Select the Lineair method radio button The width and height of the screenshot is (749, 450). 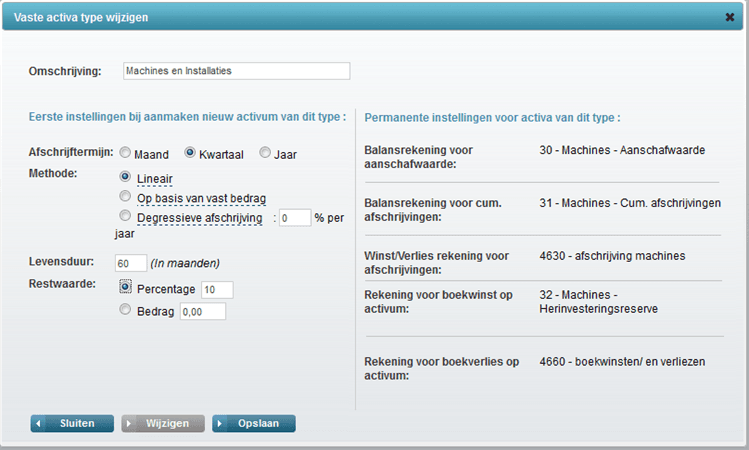[125, 177]
